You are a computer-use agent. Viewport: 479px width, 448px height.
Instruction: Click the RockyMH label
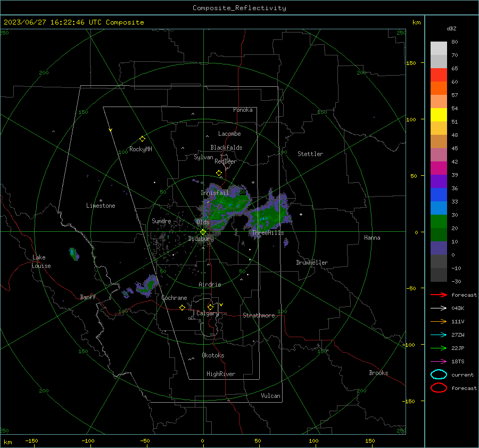(141, 149)
